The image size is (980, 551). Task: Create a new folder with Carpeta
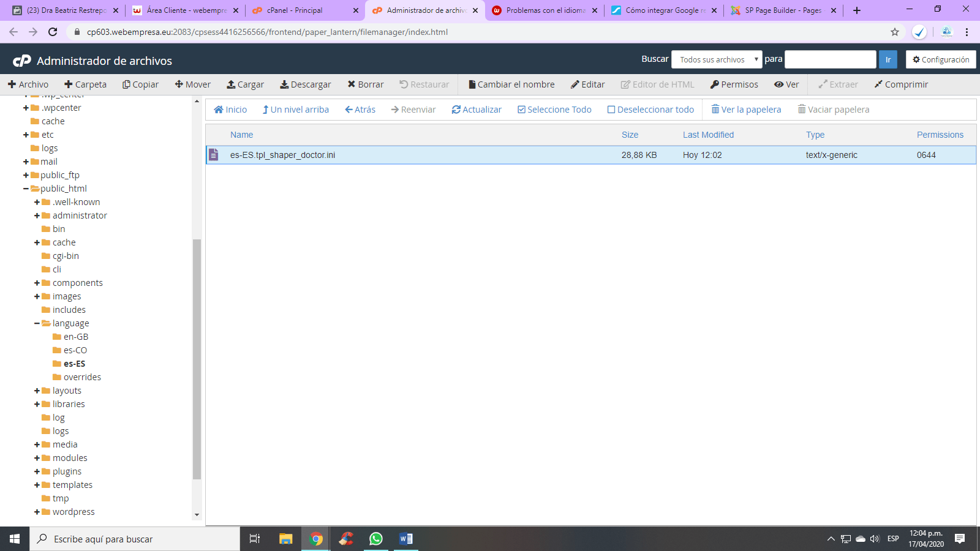click(85, 84)
